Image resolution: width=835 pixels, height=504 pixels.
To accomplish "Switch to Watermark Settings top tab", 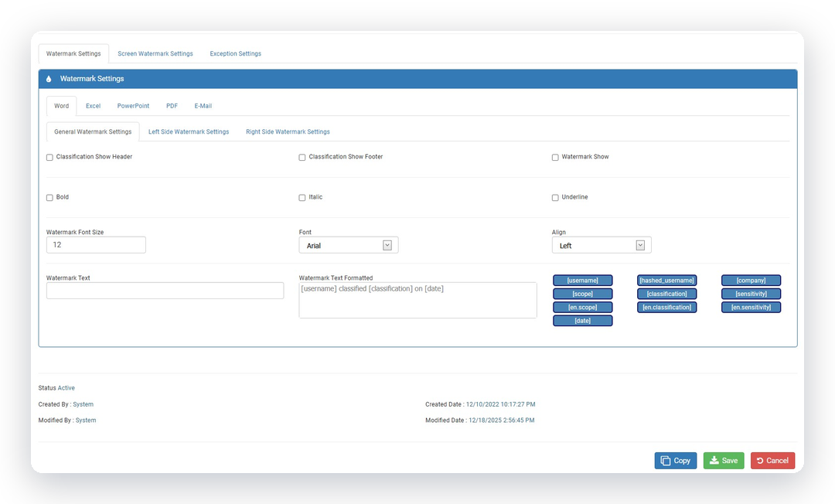I will tap(73, 54).
